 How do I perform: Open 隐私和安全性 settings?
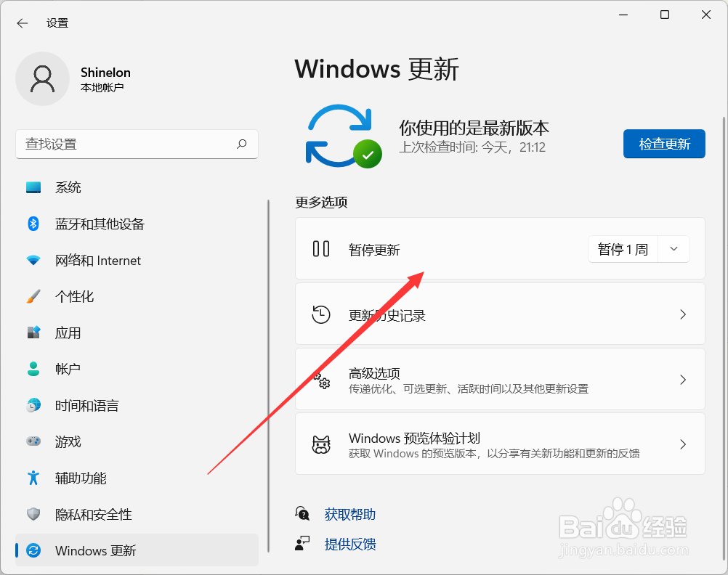click(137, 514)
